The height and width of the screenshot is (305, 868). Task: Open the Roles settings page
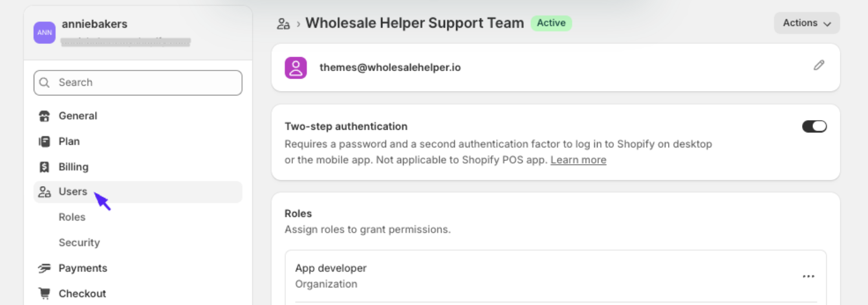(72, 217)
